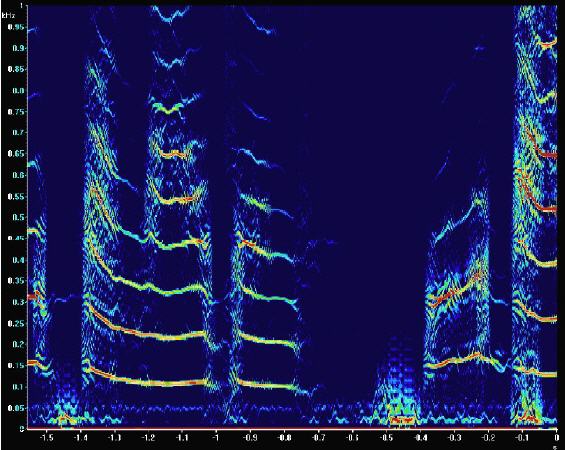Click the red low-frequency burst near -0.45 s
Viewport: 565px width, 450px height.
coord(402,420)
